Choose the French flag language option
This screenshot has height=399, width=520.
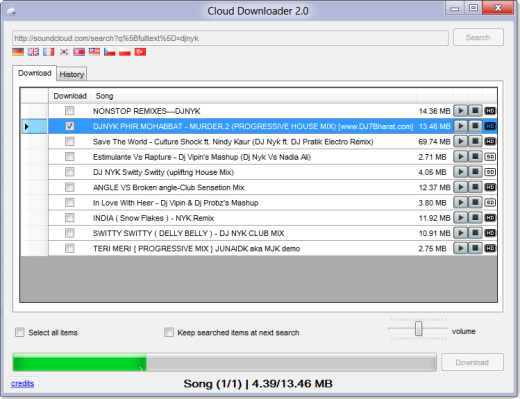tap(49, 52)
